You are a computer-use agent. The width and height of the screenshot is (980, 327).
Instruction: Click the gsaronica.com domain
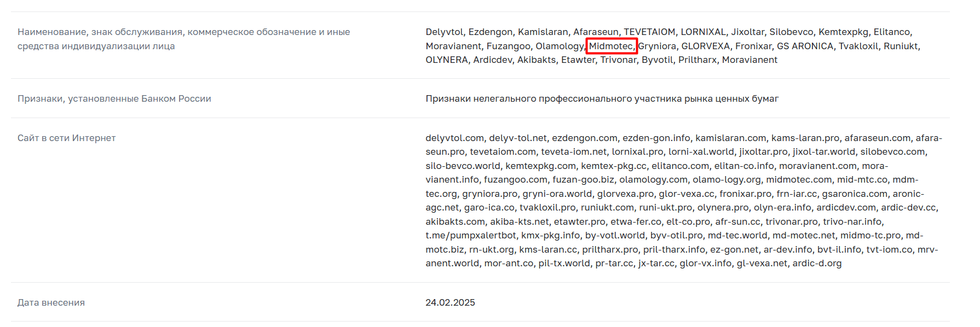point(855,194)
